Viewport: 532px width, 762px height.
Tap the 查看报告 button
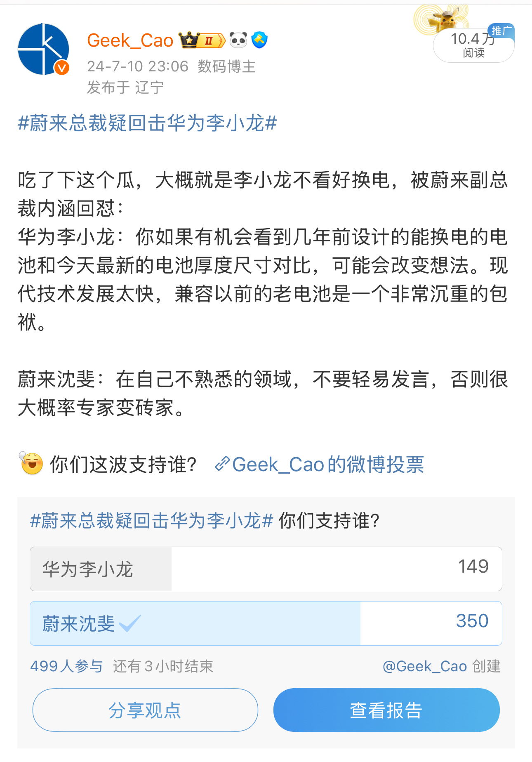(x=386, y=710)
